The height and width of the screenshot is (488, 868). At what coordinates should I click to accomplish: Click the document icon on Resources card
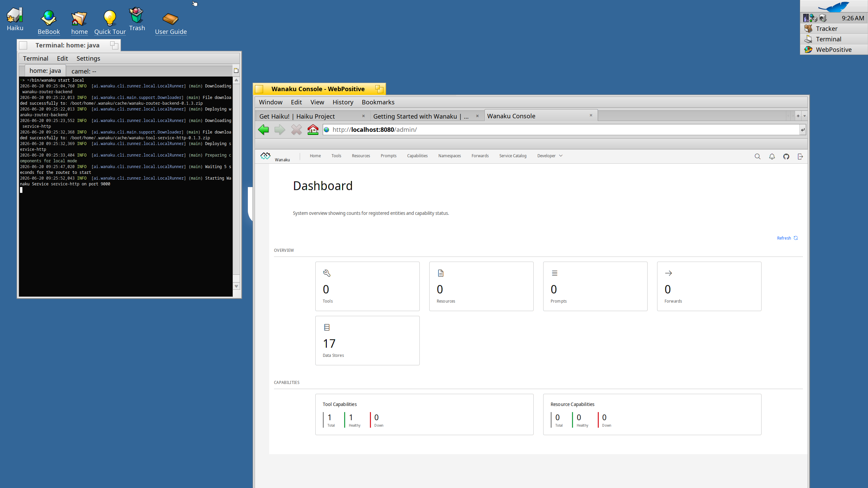pos(440,273)
